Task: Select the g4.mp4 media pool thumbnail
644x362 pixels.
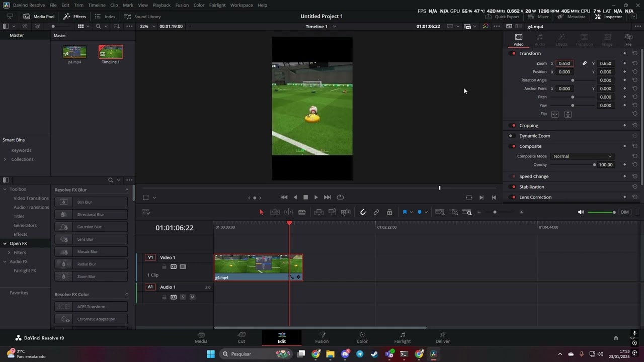Action: coord(74,52)
